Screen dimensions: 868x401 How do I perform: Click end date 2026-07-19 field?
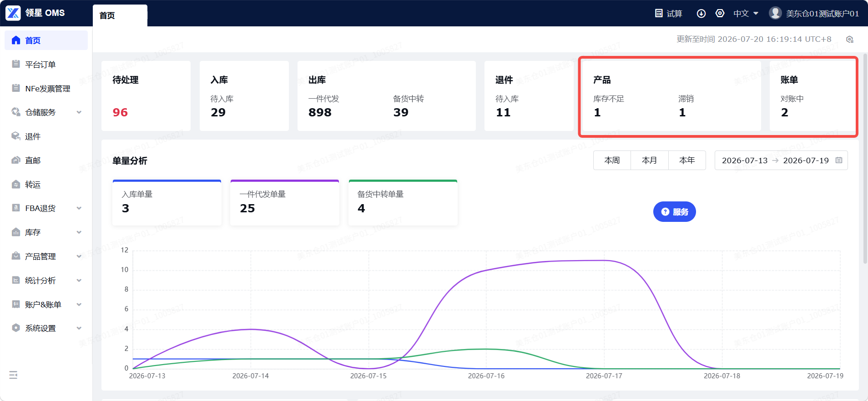coord(806,160)
